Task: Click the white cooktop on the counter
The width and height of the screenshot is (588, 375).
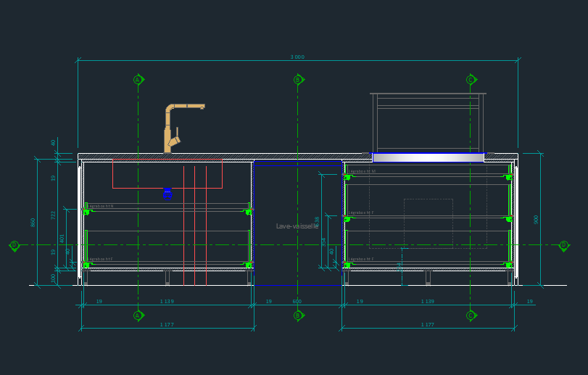Action: point(428,157)
